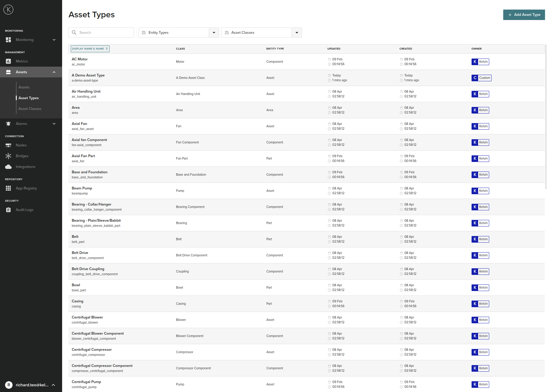Open the richard.teo user account menu

tap(31, 385)
